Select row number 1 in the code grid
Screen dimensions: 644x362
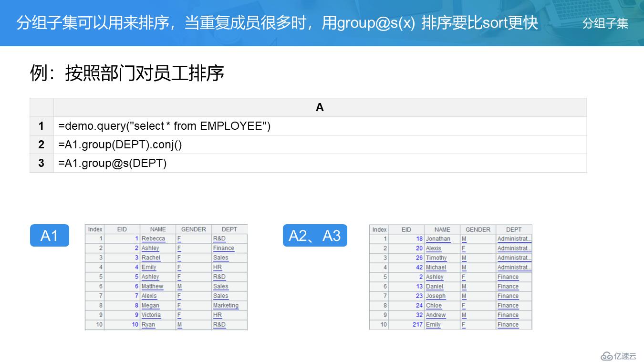click(42, 126)
